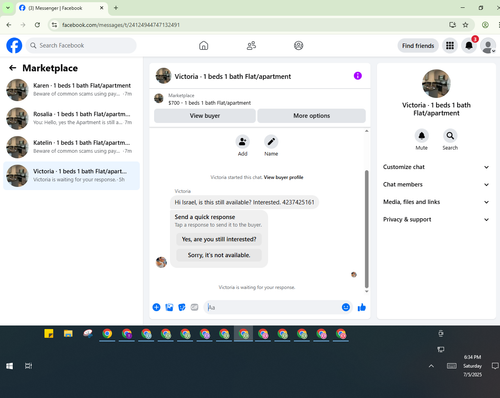Open Karen conversation in Marketplace list
500x398 pixels.
pos(71,90)
